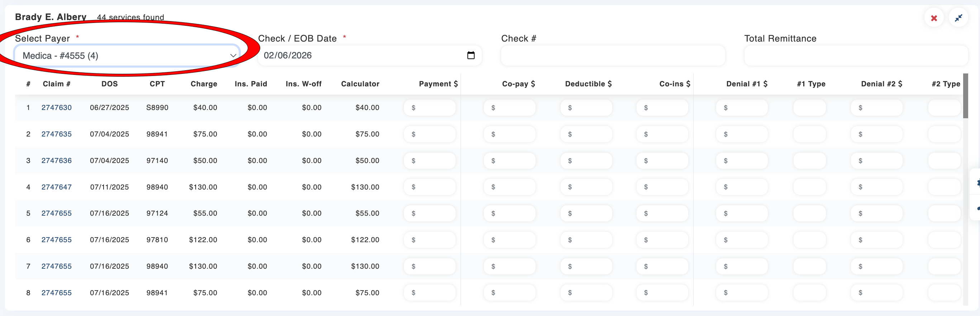This screenshot has width=980, height=316.
Task: Click the #1 Type field in row 1
Action: tap(809, 108)
